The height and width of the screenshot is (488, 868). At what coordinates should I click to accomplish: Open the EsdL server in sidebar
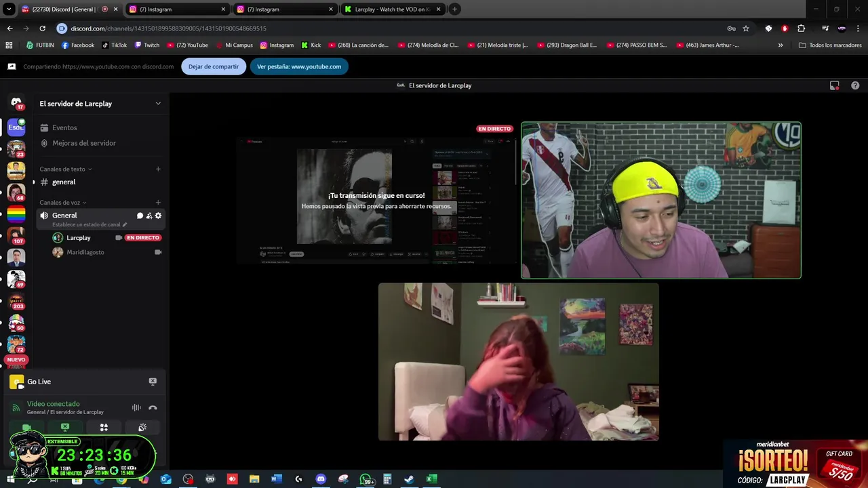point(16,127)
